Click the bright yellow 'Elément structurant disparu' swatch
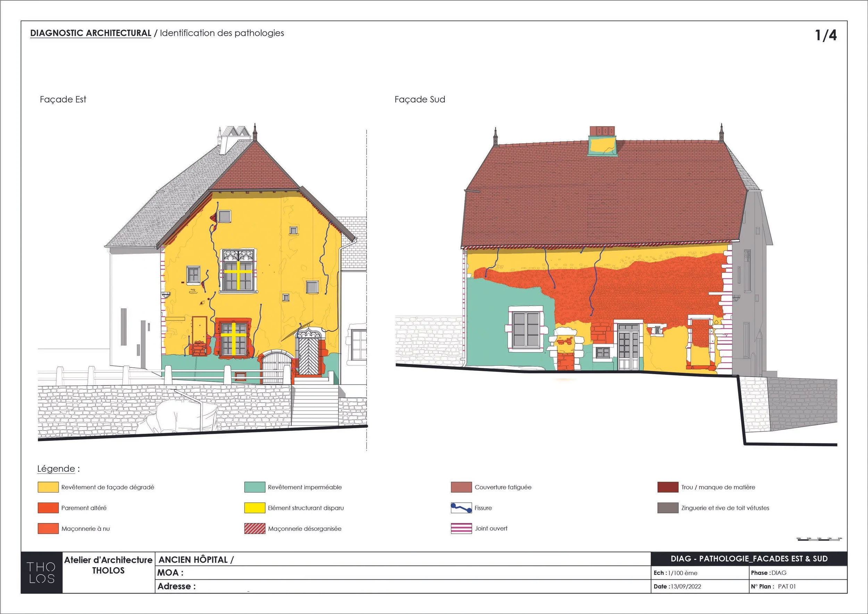This screenshot has height=614, width=868. click(x=254, y=508)
